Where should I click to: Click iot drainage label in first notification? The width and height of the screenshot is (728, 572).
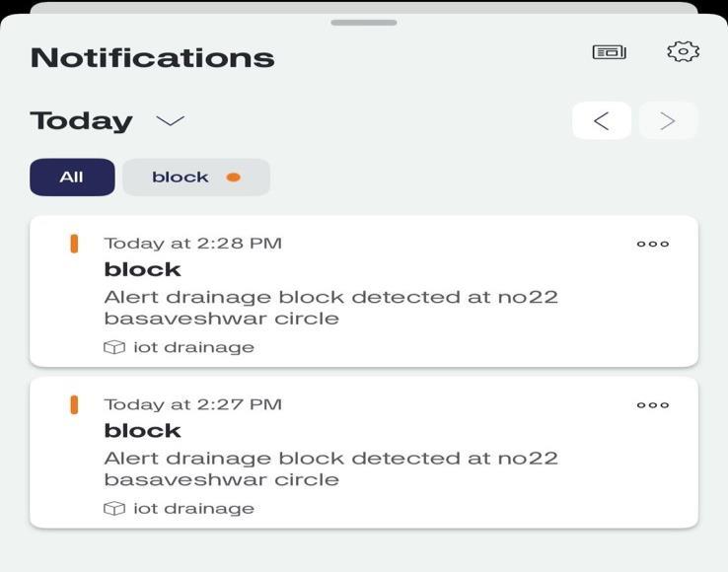[193, 347]
